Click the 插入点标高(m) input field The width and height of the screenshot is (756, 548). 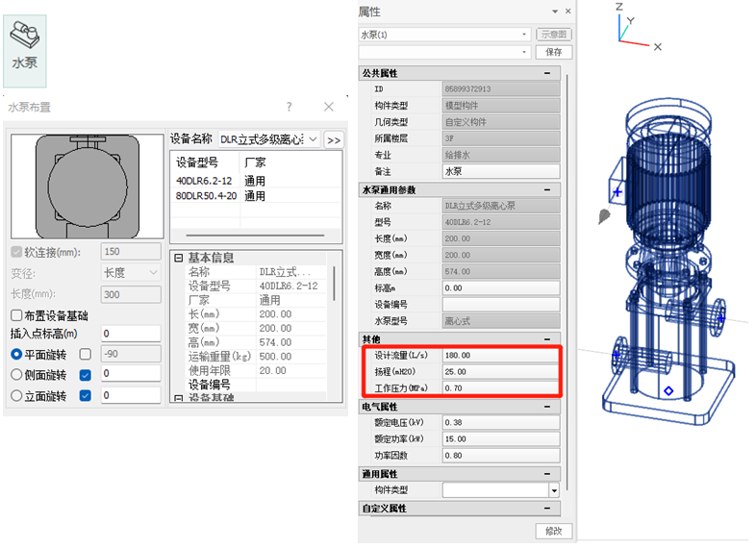(x=131, y=334)
